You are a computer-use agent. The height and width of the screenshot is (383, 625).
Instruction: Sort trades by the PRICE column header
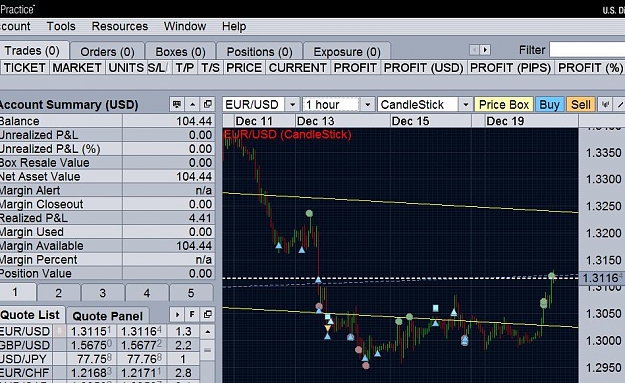tap(244, 67)
